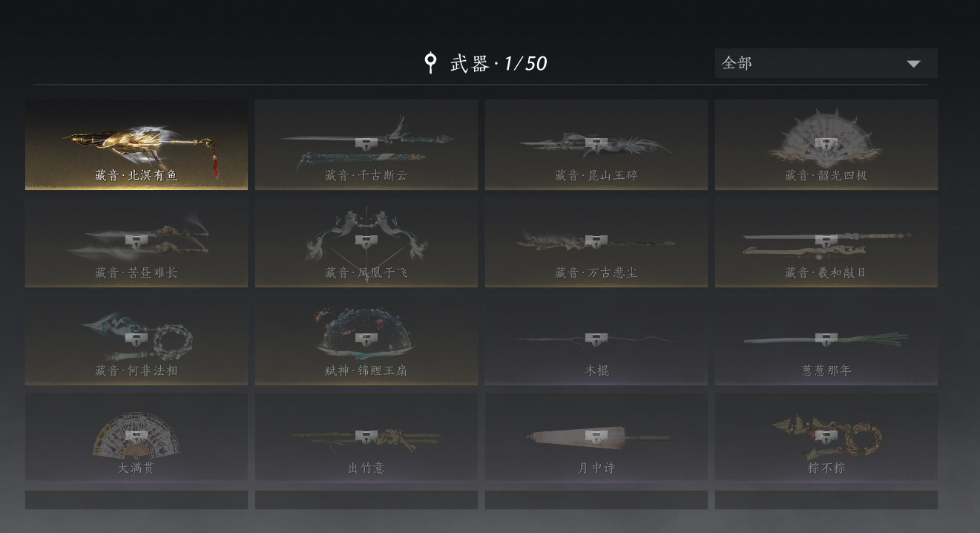Select the 大满贯 fan skin
This screenshot has height=533, width=980.
pos(137,437)
